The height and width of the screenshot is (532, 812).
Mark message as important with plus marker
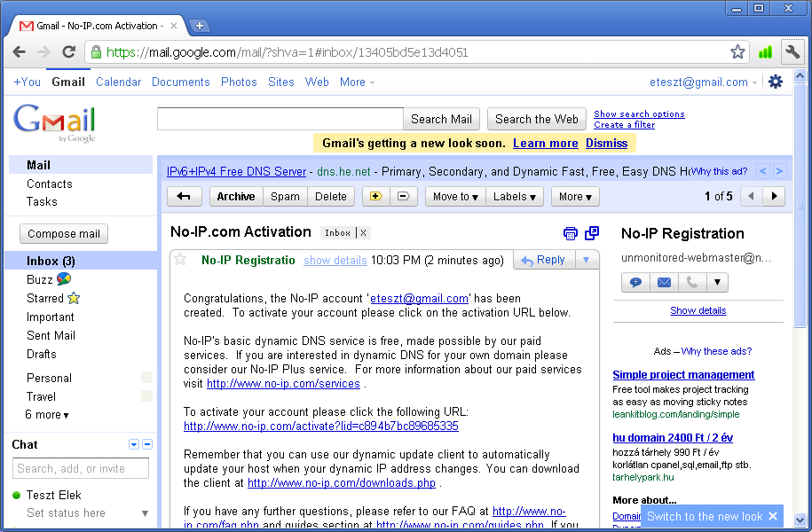point(376,197)
